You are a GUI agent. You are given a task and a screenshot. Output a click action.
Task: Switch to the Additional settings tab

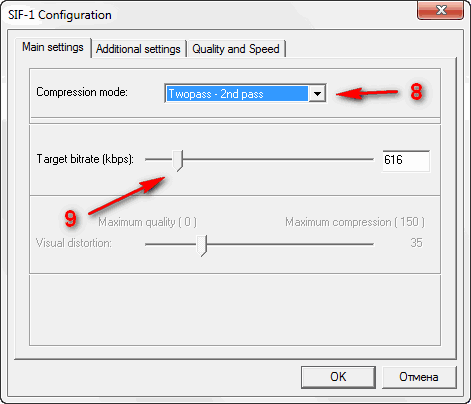pos(138,49)
